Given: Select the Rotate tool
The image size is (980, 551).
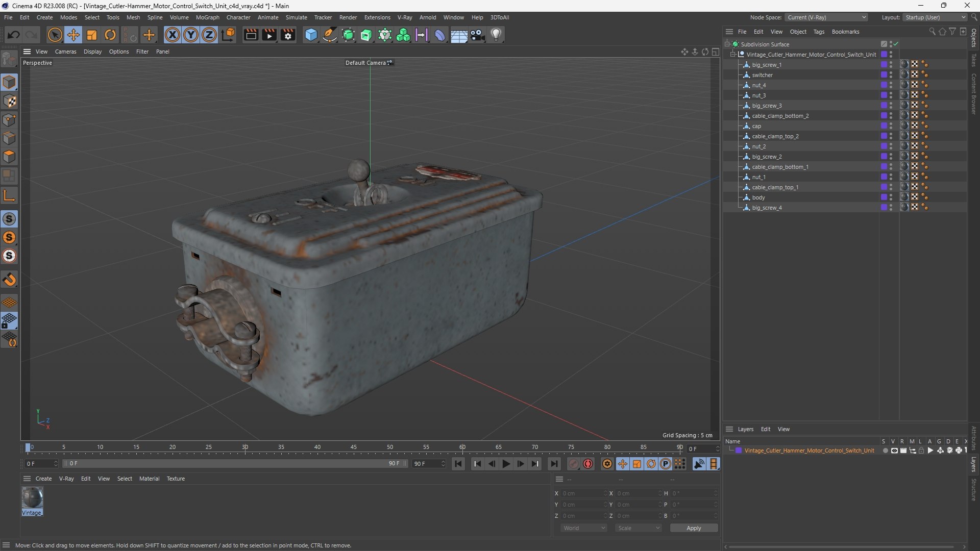Looking at the screenshot, I should tap(110, 35).
